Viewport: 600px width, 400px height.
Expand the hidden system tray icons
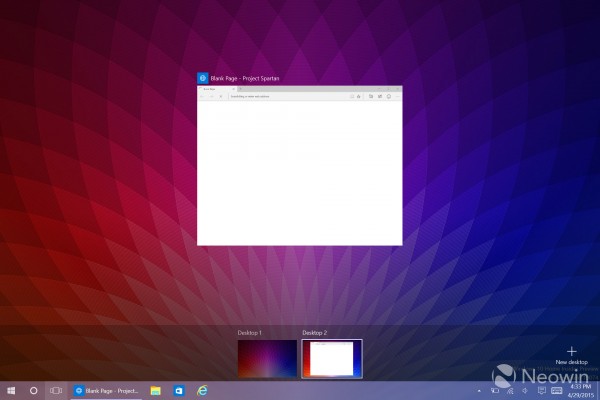(x=477, y=389)
